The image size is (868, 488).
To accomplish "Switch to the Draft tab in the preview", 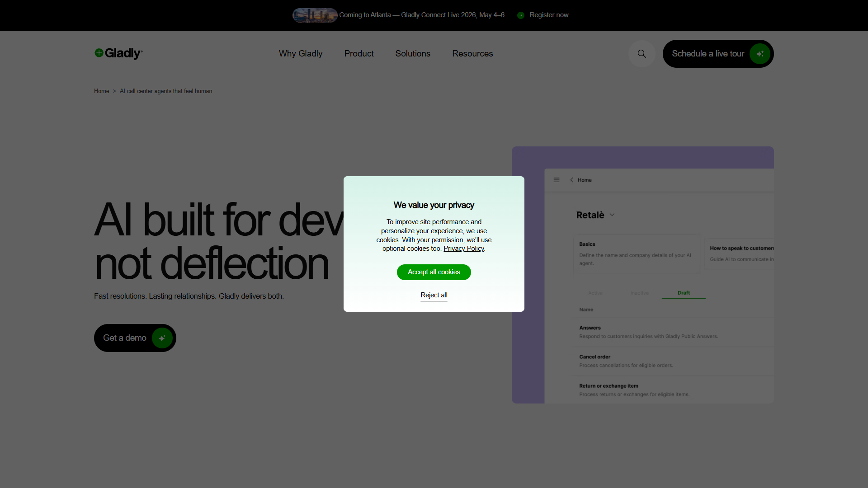I will coord(684,293).
